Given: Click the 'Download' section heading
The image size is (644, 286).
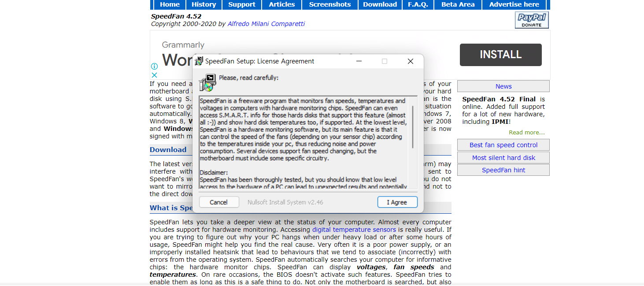Looking at the screenshot, I should click(x=168, y=150).
